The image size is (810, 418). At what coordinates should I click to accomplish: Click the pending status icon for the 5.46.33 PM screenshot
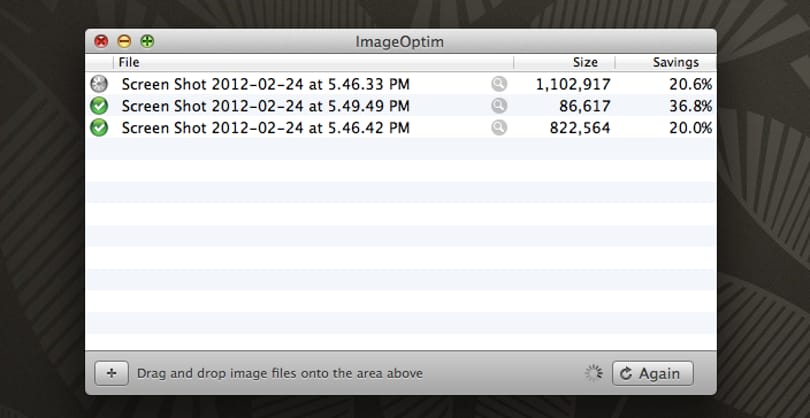(99, 84)
